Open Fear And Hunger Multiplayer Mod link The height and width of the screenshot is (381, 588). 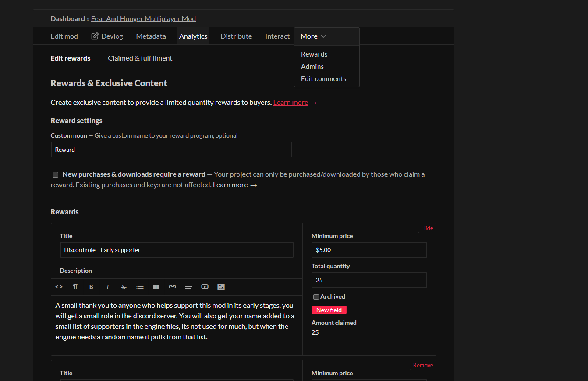143,19
